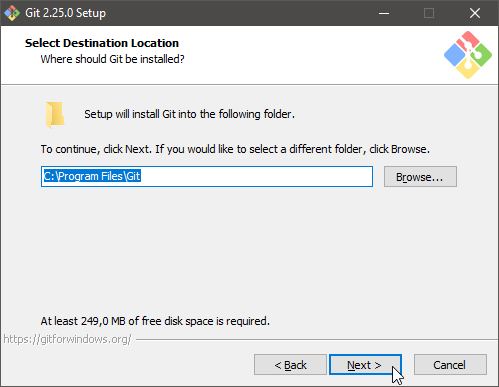Click the free disk space requirement text
The width and height of the screenshot is (499, 387).
point(155,321)
